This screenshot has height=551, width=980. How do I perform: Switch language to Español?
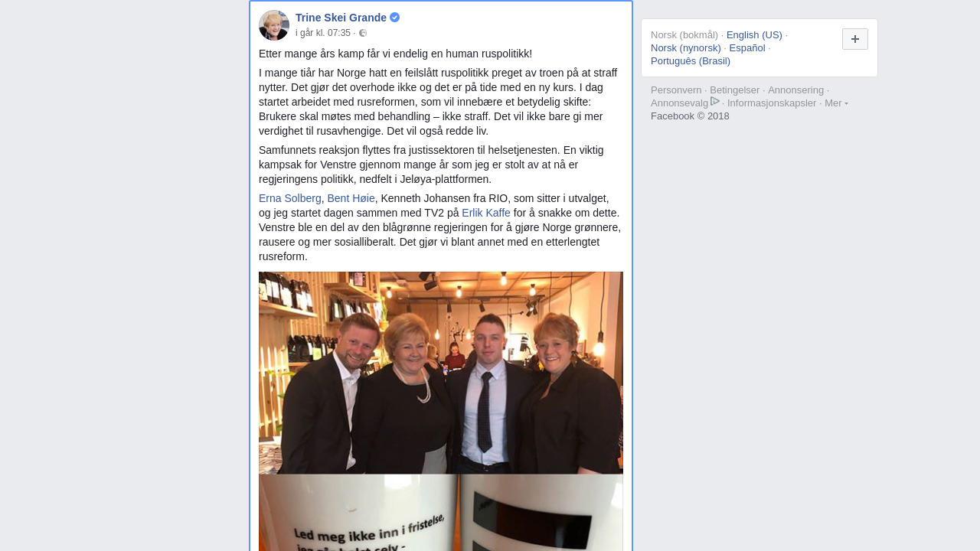click(747, 48)
